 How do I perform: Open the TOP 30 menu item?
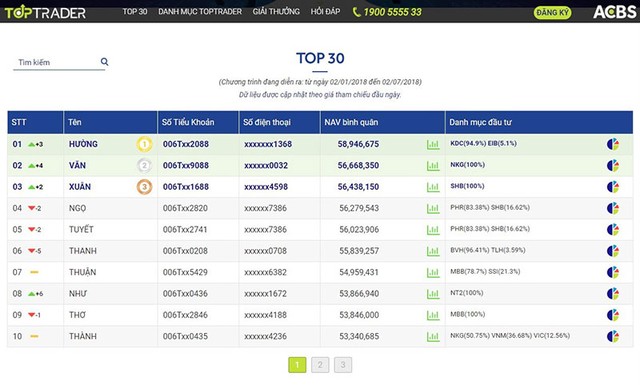pos(135,11)
